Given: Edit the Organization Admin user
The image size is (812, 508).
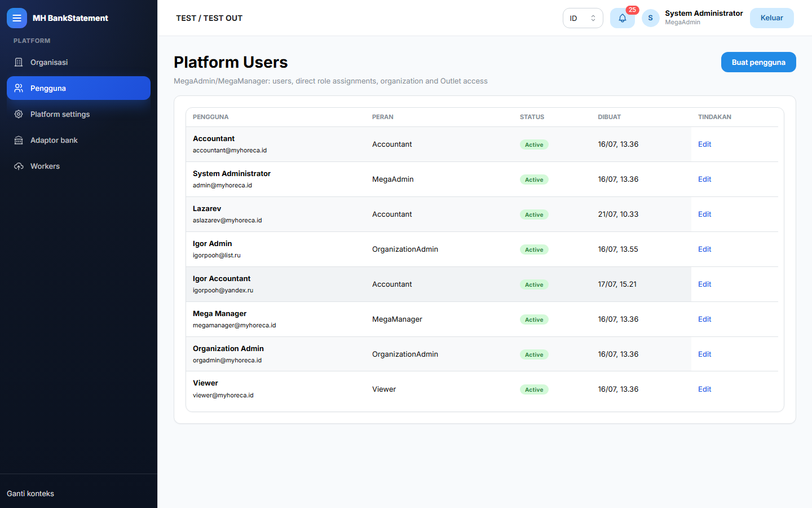Looking at the screenshot, I should tap(704, 354).
